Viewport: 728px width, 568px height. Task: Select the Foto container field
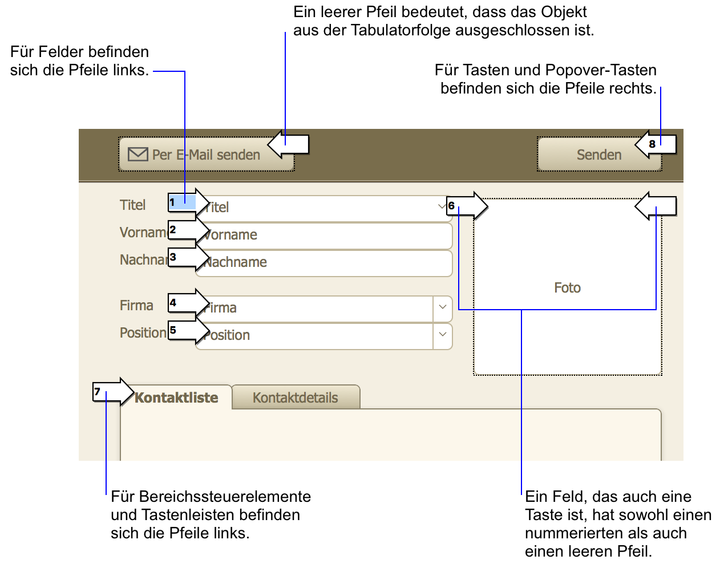coord(567,319)
